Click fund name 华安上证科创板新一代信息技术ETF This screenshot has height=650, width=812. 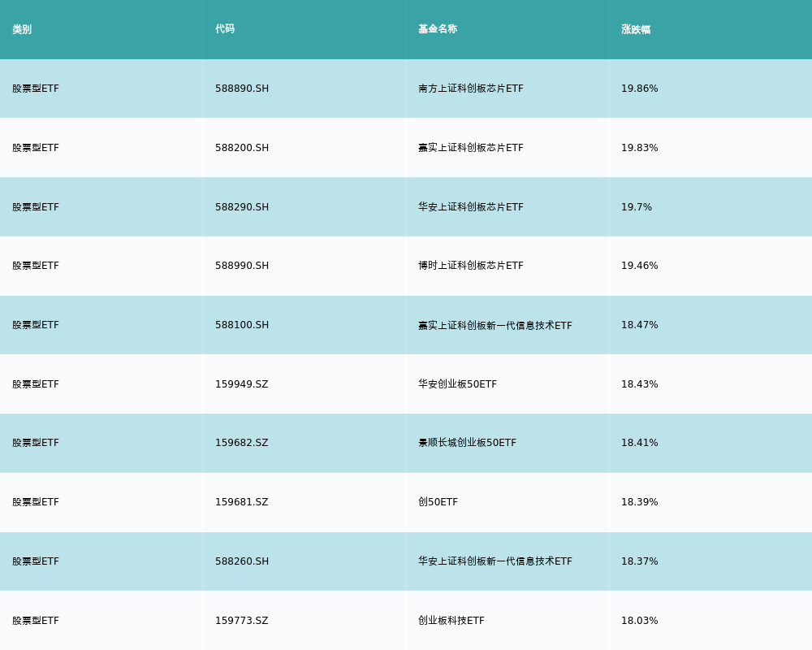click(x=495, y=561)
